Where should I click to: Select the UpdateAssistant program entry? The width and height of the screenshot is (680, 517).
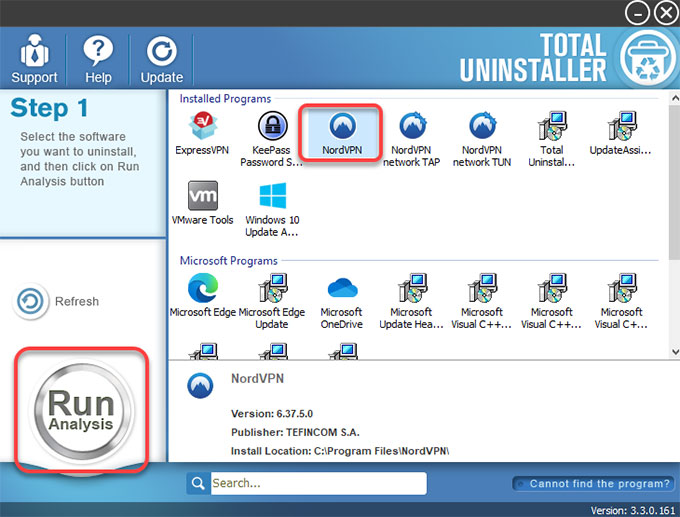click(x=621, y=133)
